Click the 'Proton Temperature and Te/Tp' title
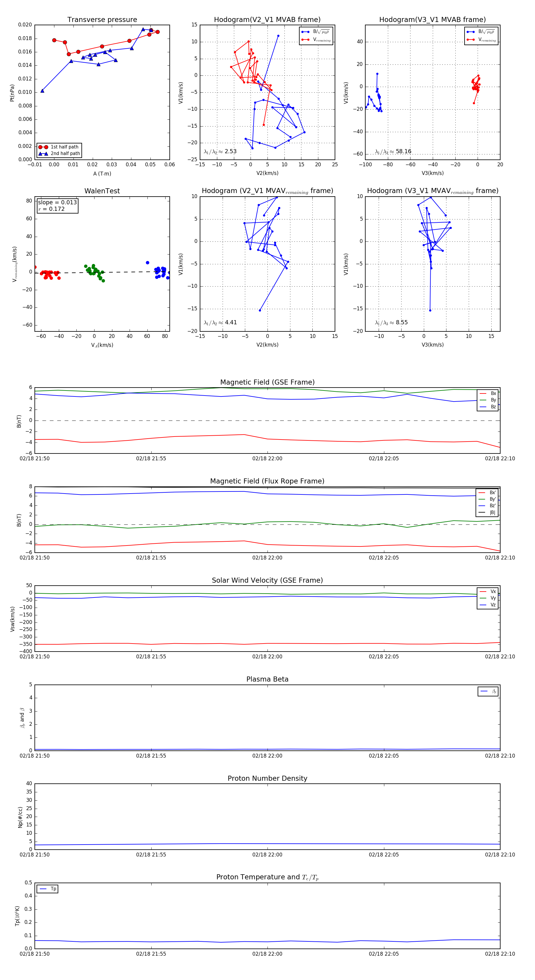535x980 pixels. (x=267, y=877)
